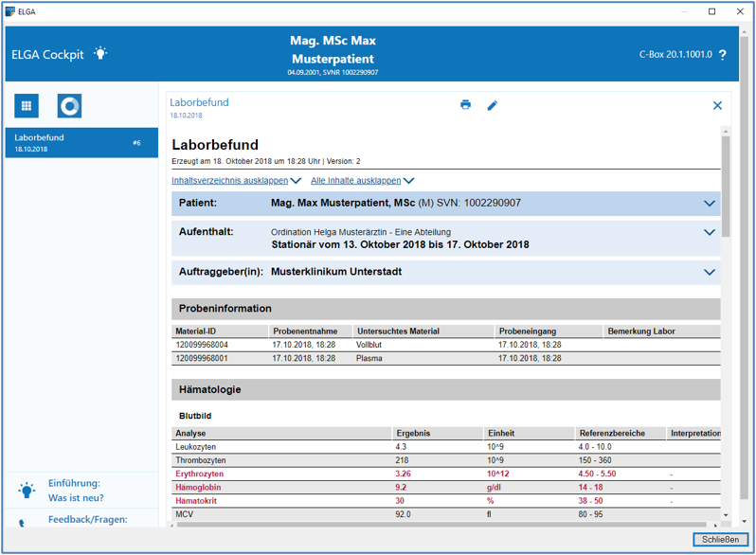Click the horizontal scrollbar of the document
Screen dimensions: 756x555
441,525
